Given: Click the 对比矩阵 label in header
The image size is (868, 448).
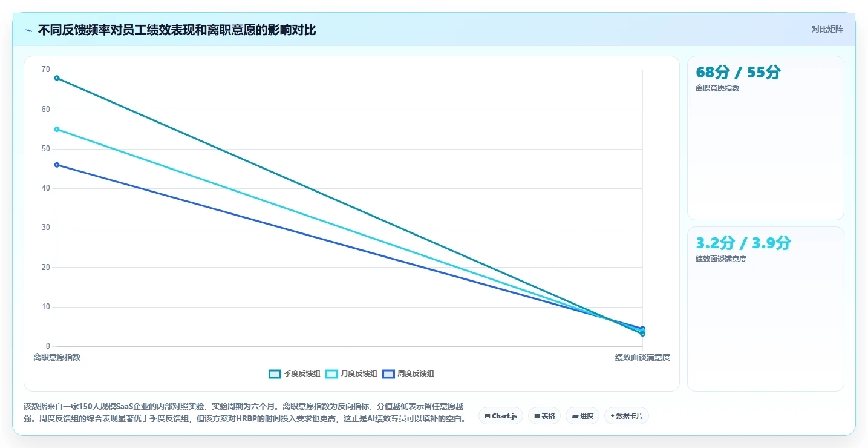Looking at the screenshot, I should point(827,29).
